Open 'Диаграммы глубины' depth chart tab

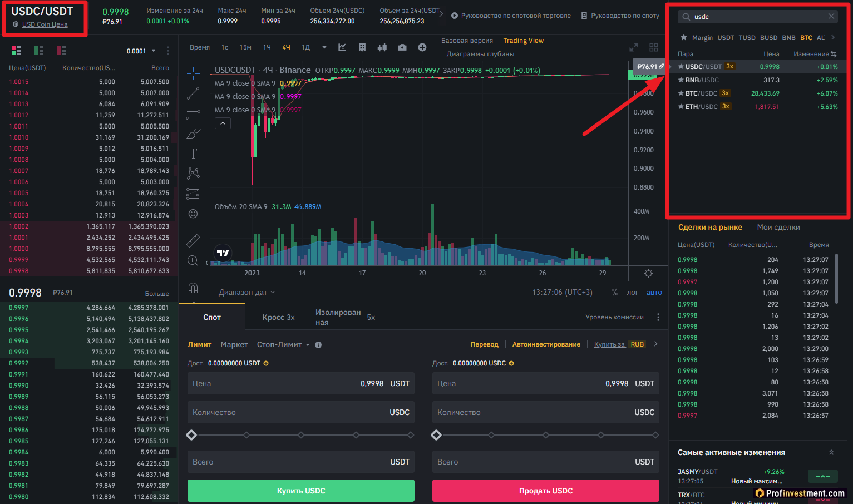pos(480,54)
